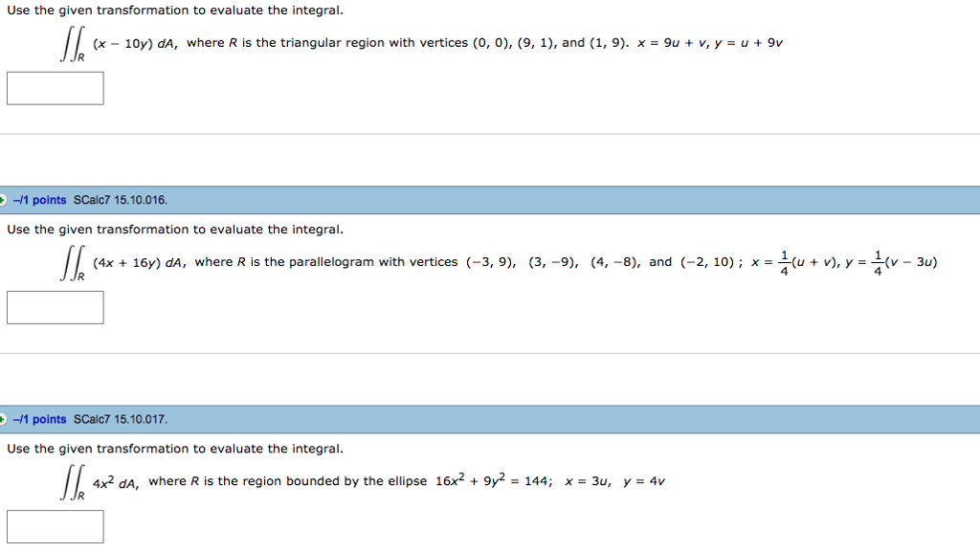Focus the answer box for the (x − 10y) integral
The image size is (980, 552).
point(55,88)
